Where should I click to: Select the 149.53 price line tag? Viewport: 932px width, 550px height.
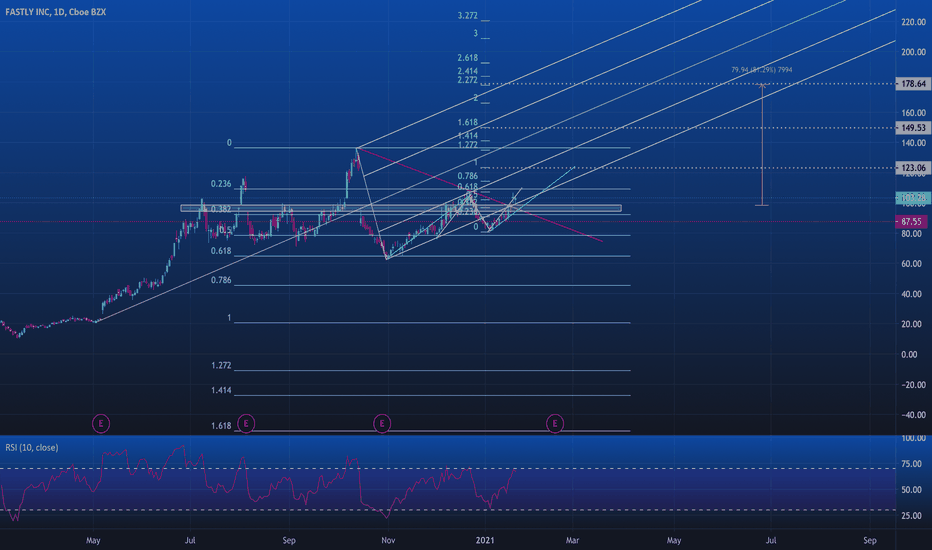point(912,128)
